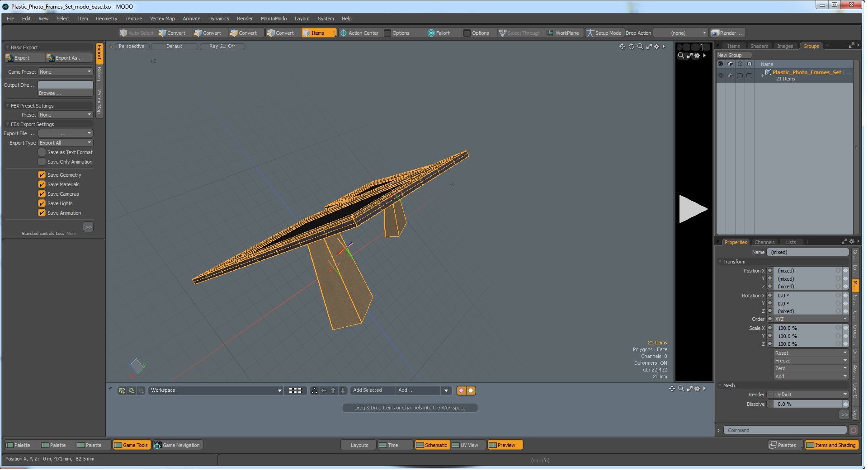Viewport: 868px width, 470px height.
Task: Click the viewport rotate navigation icon
Action: (631, 47)
